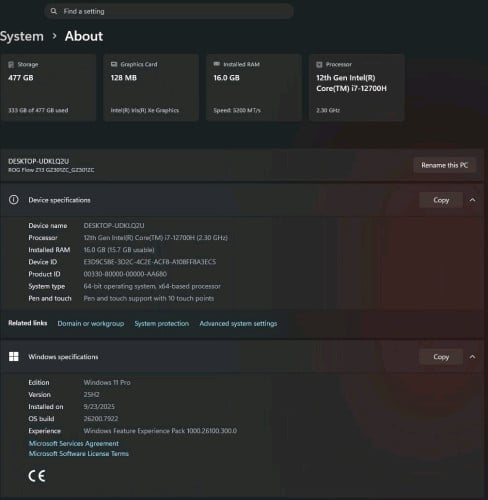Go back to System breadcrumb
The width and height of the screenshot is (488, 500).
coord(22,36)
